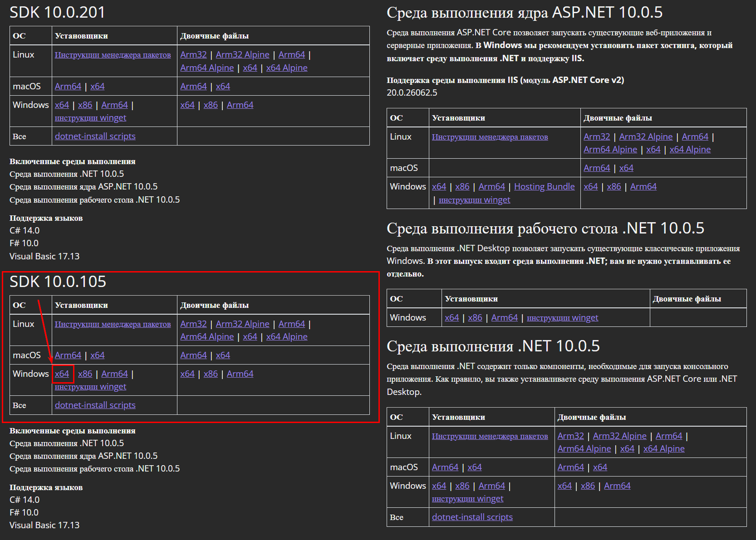Get SDK 10.0.105 Linux Arm64 binary
The image size is (756, 540).
point(292,324)
